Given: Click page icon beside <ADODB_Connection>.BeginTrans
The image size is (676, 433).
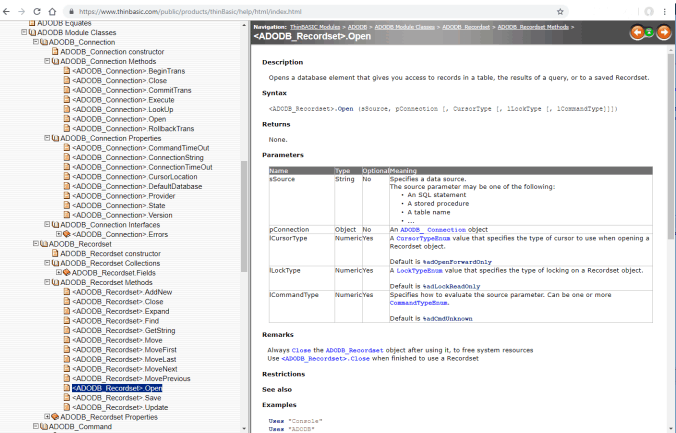Looking at the screenshot, I should click(67, 71).
